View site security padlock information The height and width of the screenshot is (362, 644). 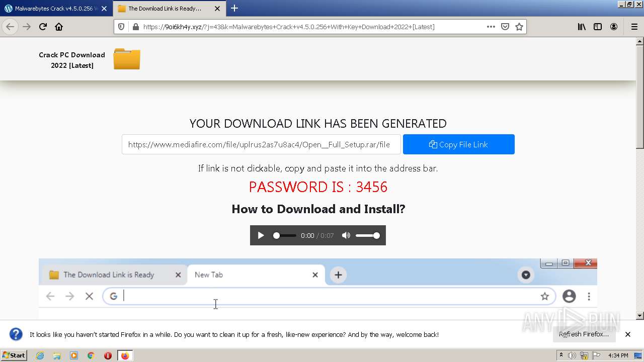point(135,27)
